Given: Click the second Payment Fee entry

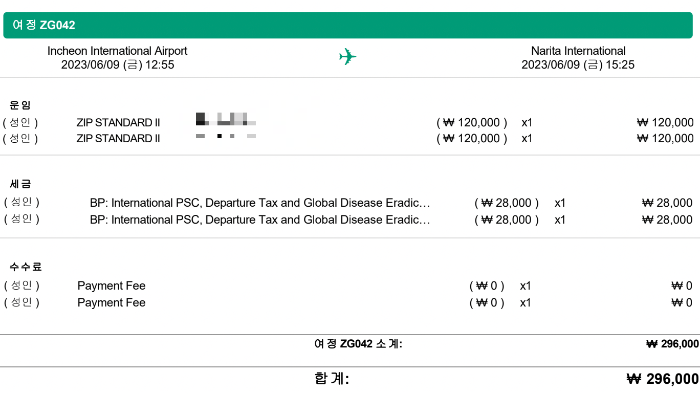Looking at the screenshot, I should (111, 303).
